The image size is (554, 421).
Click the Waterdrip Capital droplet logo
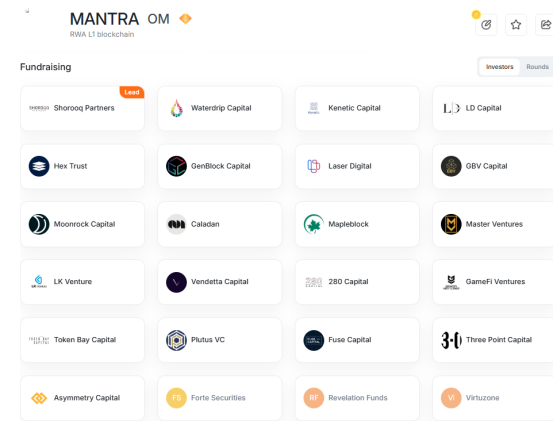[176, 108]
